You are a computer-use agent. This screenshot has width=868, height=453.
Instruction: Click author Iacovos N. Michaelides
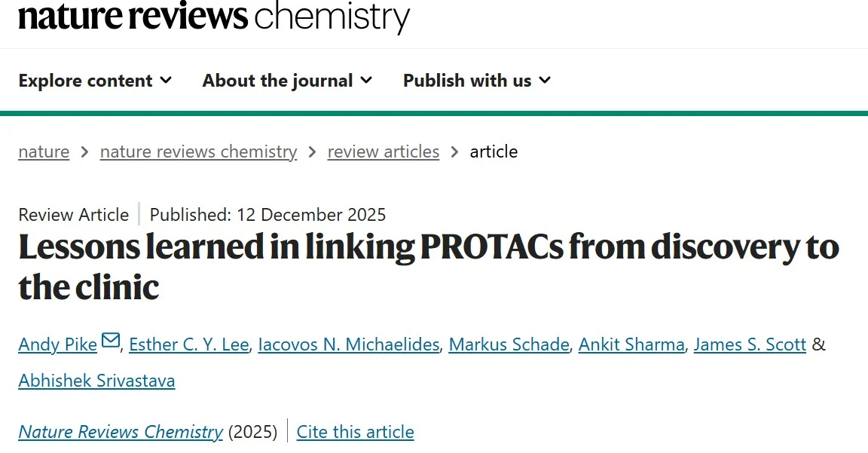348,344
